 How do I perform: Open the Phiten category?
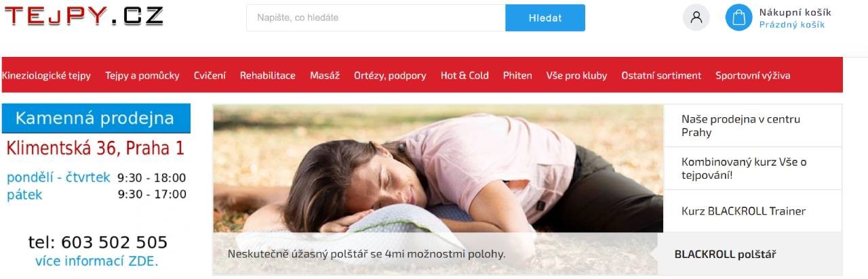pos(517,75)
